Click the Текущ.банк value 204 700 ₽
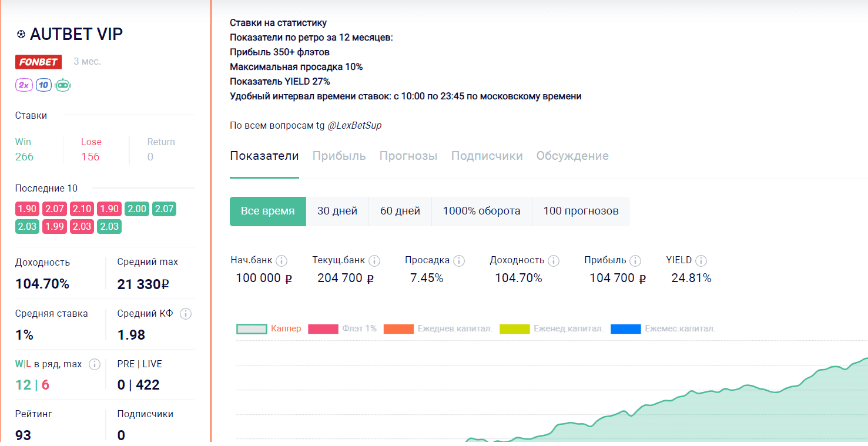868x446 pixels. click(x=346, y=278)
